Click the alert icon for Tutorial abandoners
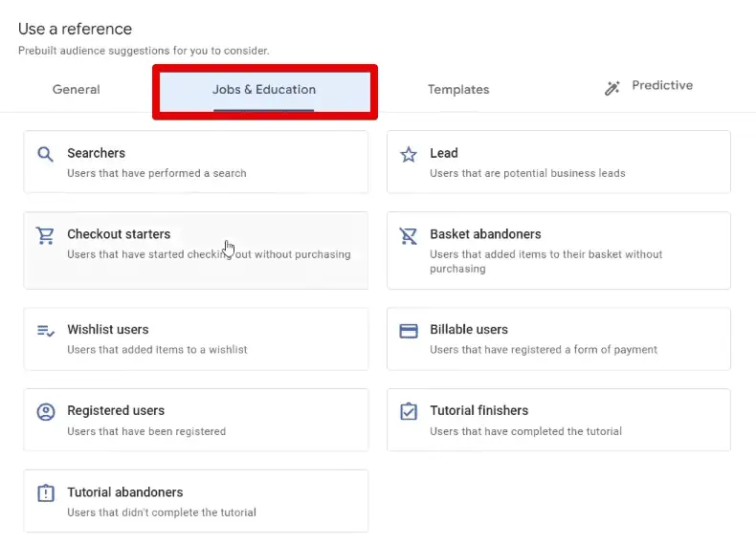The width and height of the screenshot is (756, 545). [x=45, y=493]
